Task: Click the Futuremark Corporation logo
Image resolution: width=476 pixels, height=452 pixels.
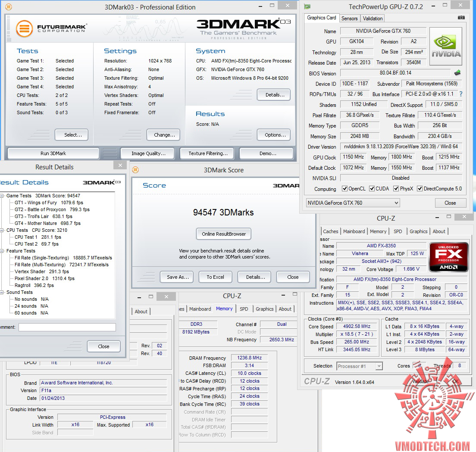Action: [x=51, y=29]
